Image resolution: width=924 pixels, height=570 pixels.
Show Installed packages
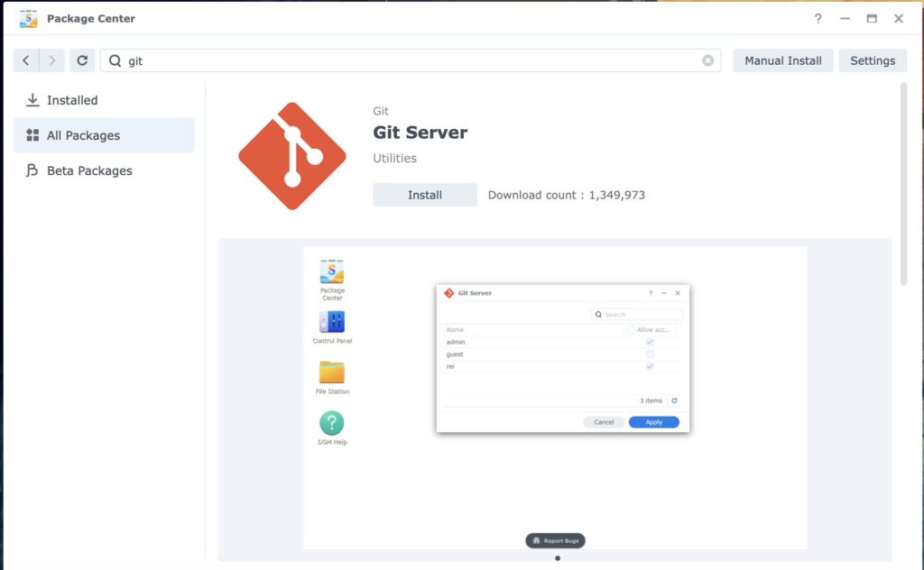[104, 100]
